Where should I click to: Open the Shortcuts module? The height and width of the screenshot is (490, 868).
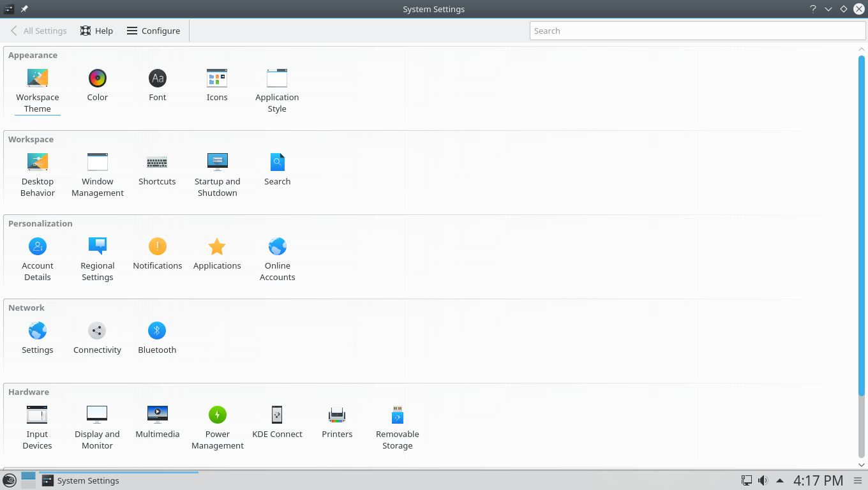coord(157,170)
